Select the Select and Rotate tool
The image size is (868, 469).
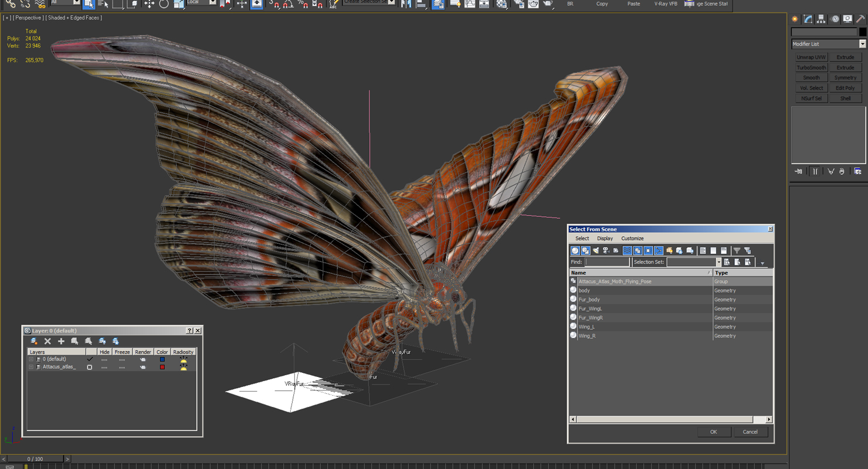[x=164, y=4]
